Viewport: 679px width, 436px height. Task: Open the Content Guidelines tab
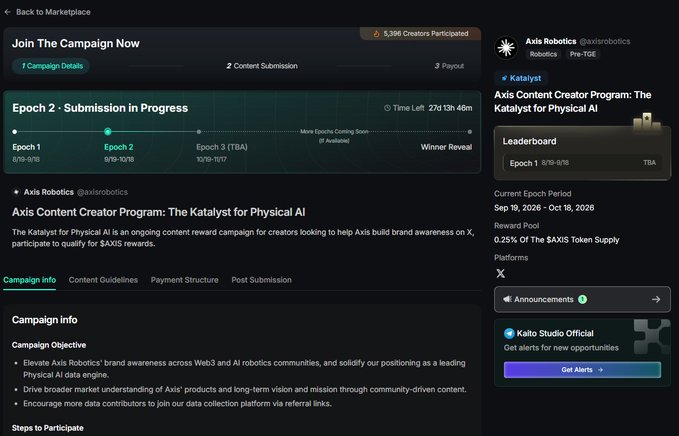tap(103, 280)
